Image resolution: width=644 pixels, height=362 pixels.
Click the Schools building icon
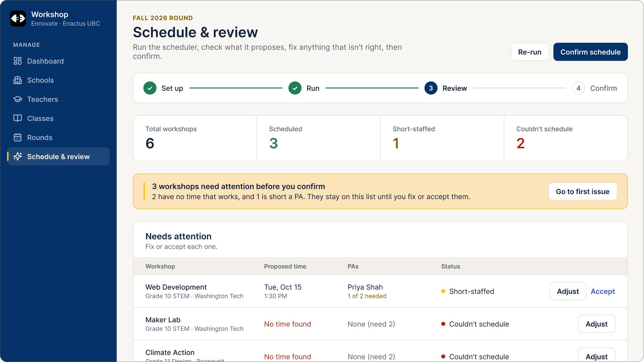click(x=18, y=80)
